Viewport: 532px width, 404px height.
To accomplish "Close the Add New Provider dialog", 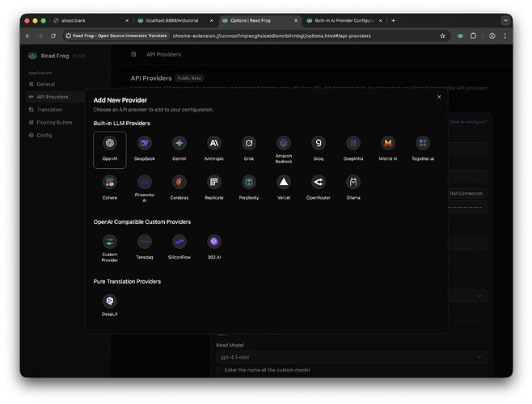I will (439, 97).
